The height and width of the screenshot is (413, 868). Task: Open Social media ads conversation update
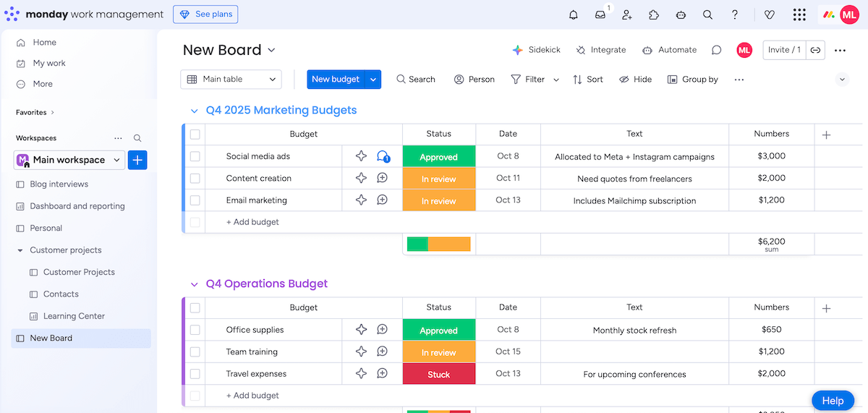pyautogui.click(x=383, y=156)
